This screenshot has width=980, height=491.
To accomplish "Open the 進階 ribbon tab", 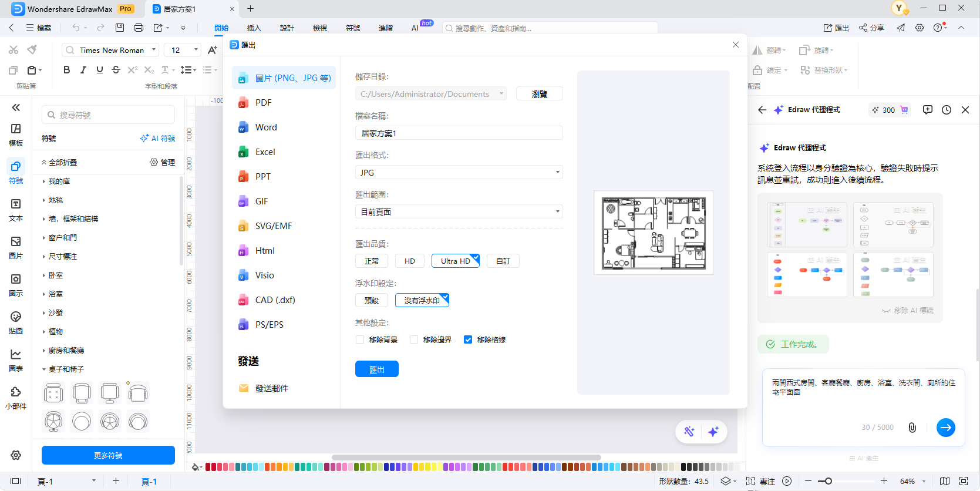I will 385,28.
